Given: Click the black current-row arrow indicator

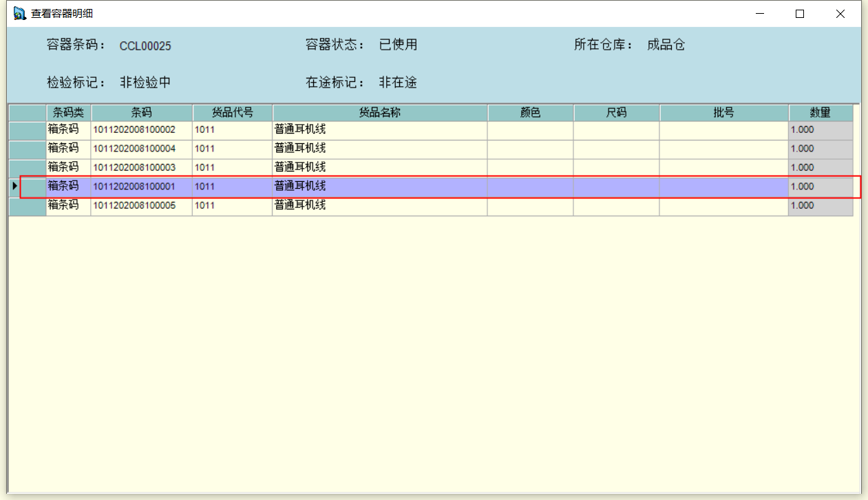Looking at the screenshot, I should pos(15,186).
